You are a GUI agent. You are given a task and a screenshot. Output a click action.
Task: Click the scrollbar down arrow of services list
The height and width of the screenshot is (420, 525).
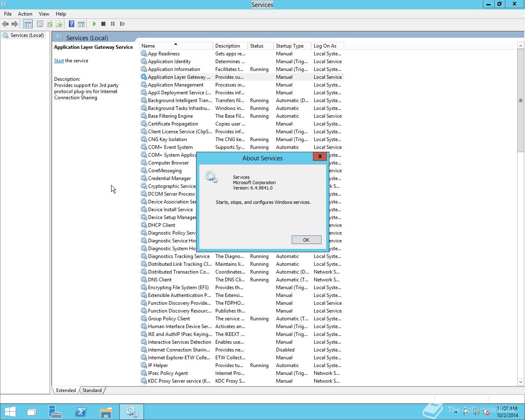(521, 382)
